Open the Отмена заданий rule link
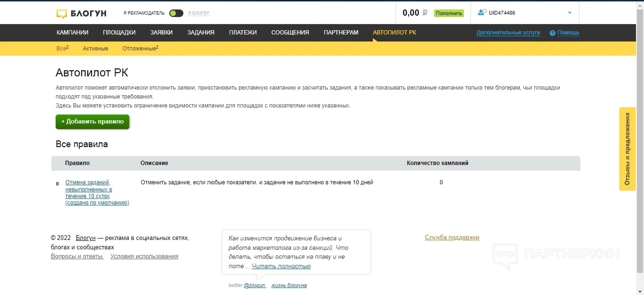This screenshot has width=644, height=295. 97,192
